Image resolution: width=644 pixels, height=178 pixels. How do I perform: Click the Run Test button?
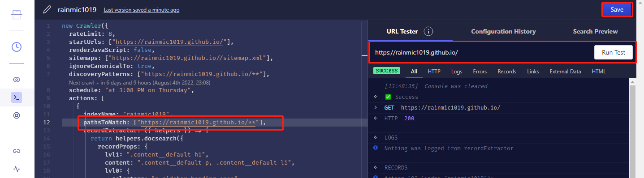click(x=614, y=52)
